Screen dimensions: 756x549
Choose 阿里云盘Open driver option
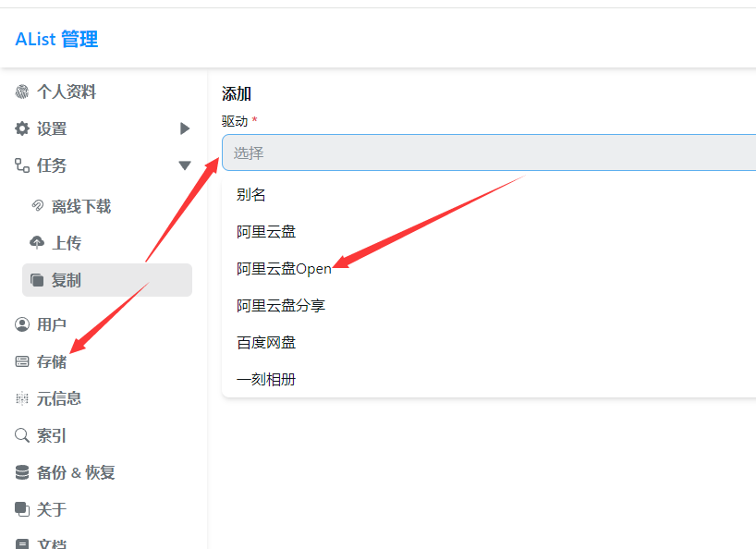pyautogui.click(x=284, y=268)
